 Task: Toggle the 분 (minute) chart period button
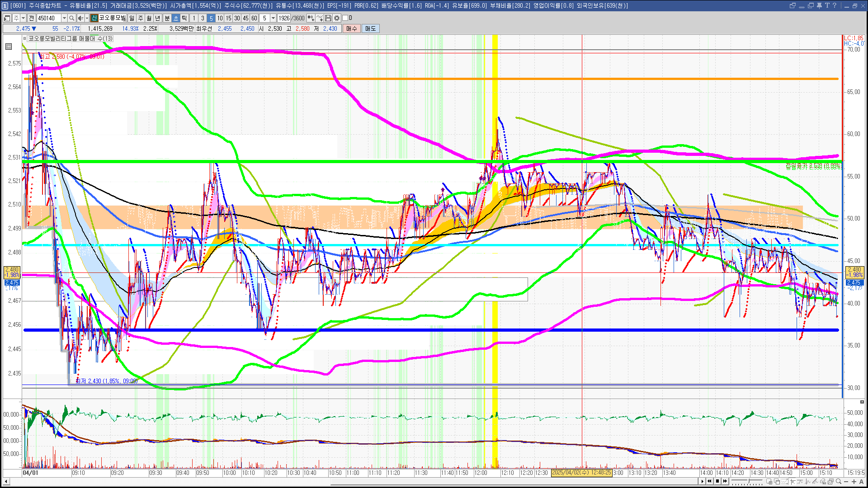(167, 18)
